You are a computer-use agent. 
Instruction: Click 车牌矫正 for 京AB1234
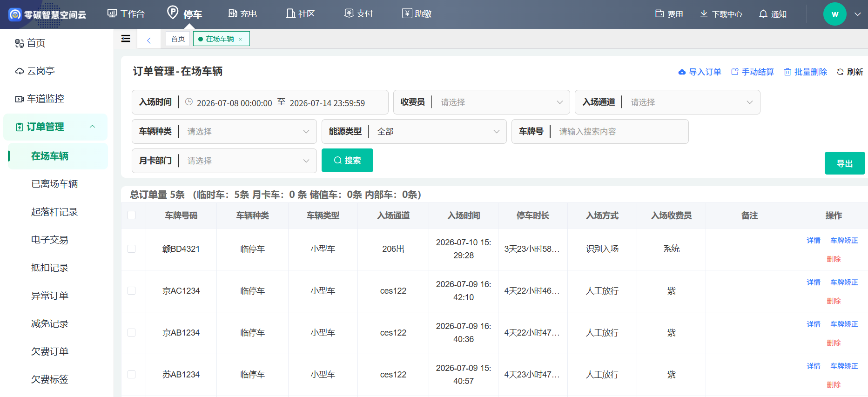(x=844, y=324)
